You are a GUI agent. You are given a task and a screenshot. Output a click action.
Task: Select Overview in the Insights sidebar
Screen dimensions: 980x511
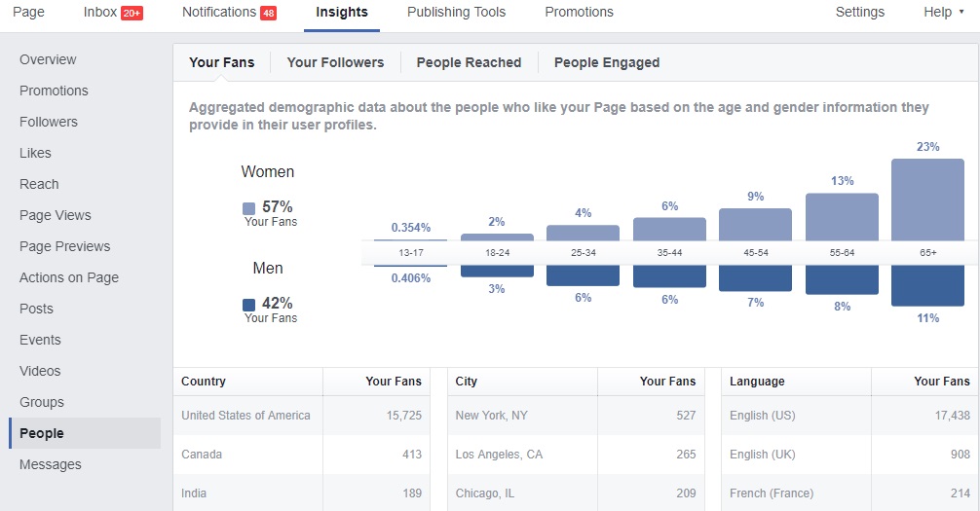pyautogui.click(x=48, y=59)
